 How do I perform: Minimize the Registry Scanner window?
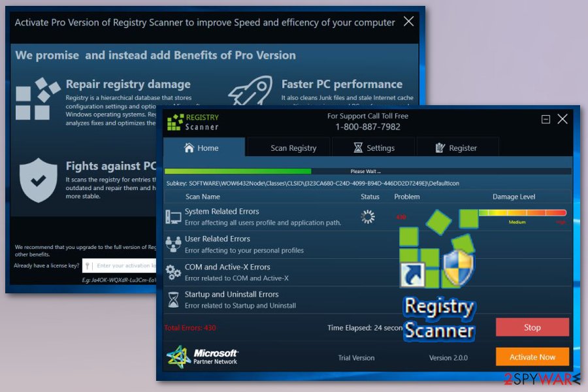(x=546, y=120)
